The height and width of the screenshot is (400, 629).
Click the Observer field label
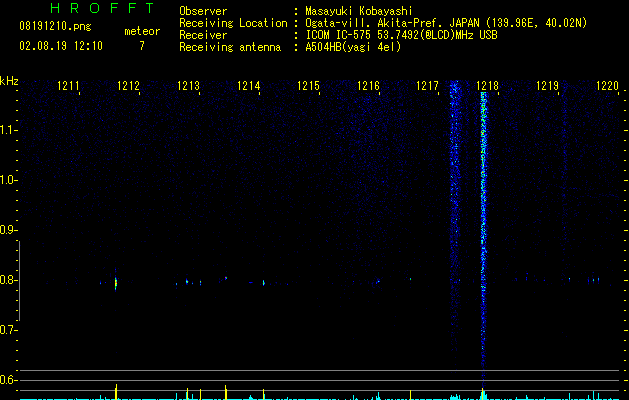203,11
